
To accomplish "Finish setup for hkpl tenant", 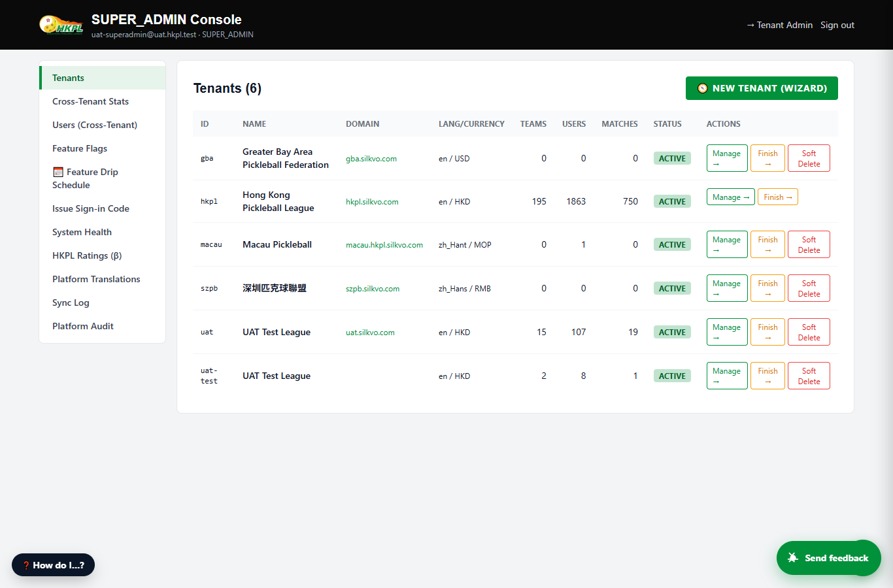I will click(778, 197).
